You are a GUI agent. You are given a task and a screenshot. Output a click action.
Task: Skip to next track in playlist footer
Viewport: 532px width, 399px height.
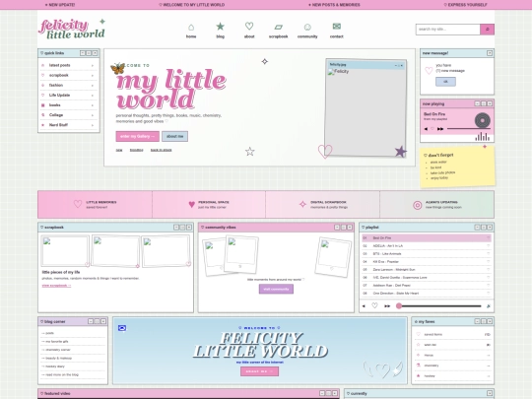[387, 306]
